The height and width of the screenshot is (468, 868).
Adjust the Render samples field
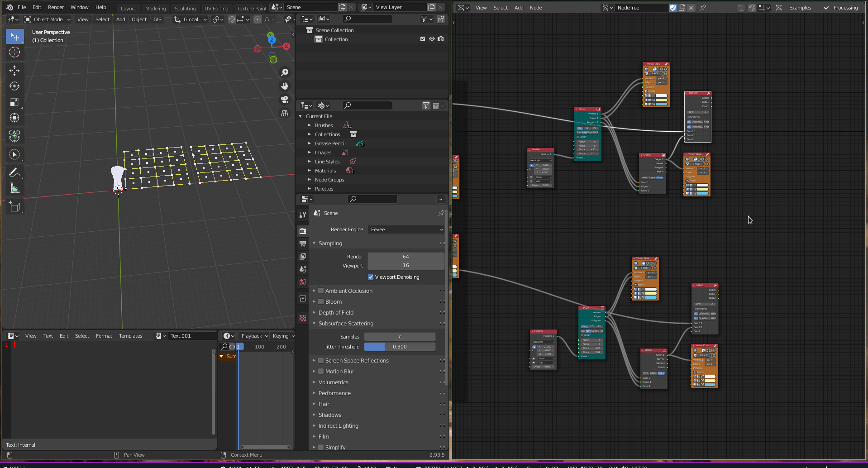click(406, 257)
